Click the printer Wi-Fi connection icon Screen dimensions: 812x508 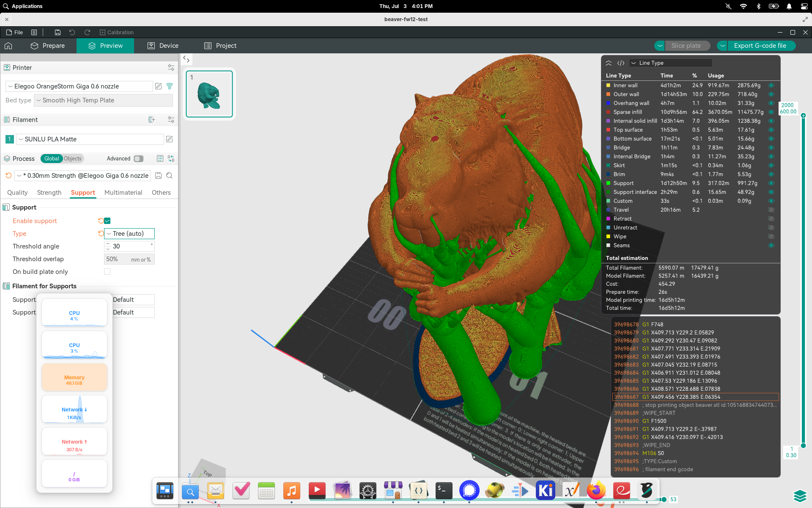[170, 86]
